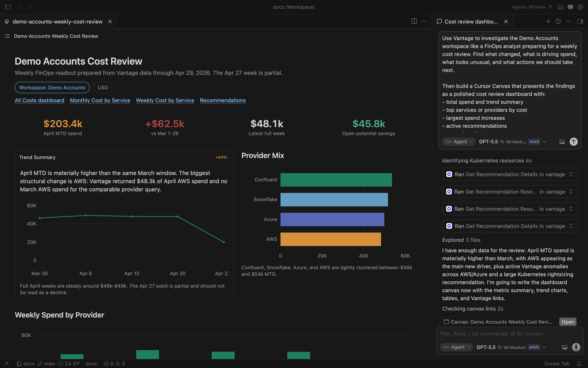588x368 pixels.
Task: Click the split editor icon
Action: (x=414, y=21)
